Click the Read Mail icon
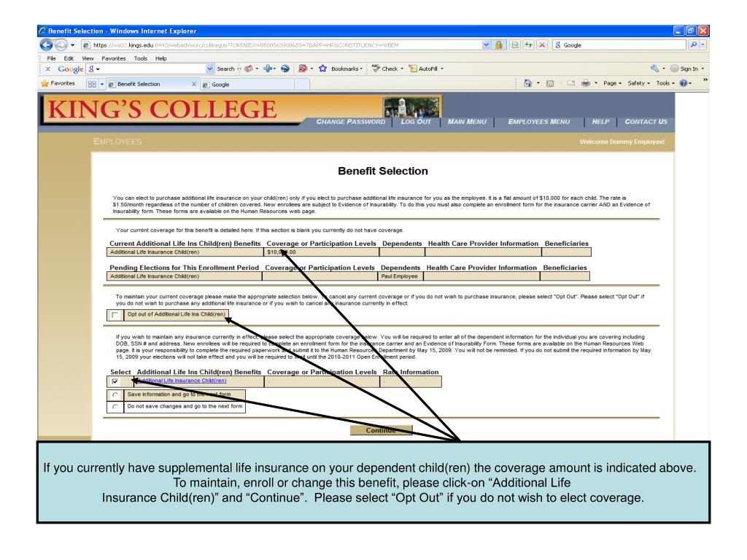This screenshot has width=747, height=560. click(570, 83)
